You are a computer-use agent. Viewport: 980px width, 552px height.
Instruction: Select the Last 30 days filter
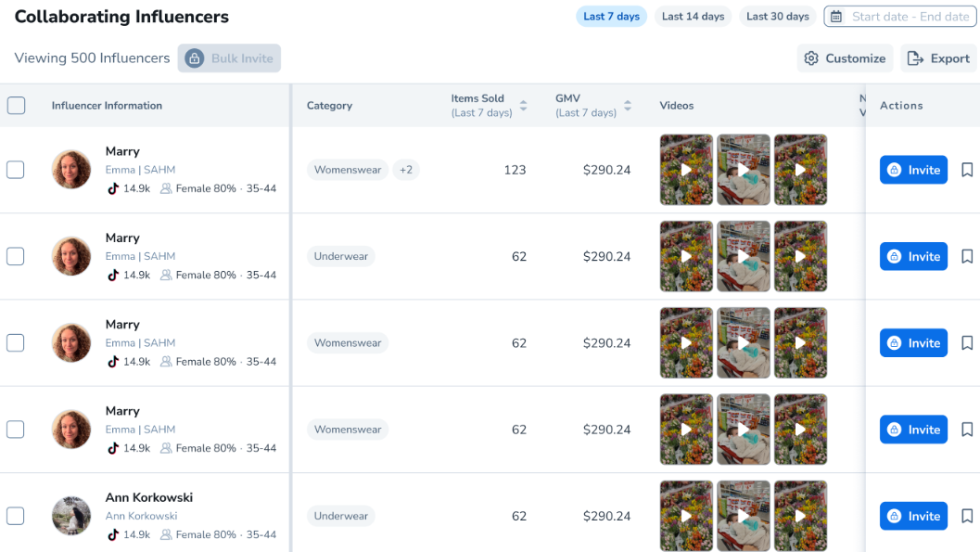click(x=777, y=17)
